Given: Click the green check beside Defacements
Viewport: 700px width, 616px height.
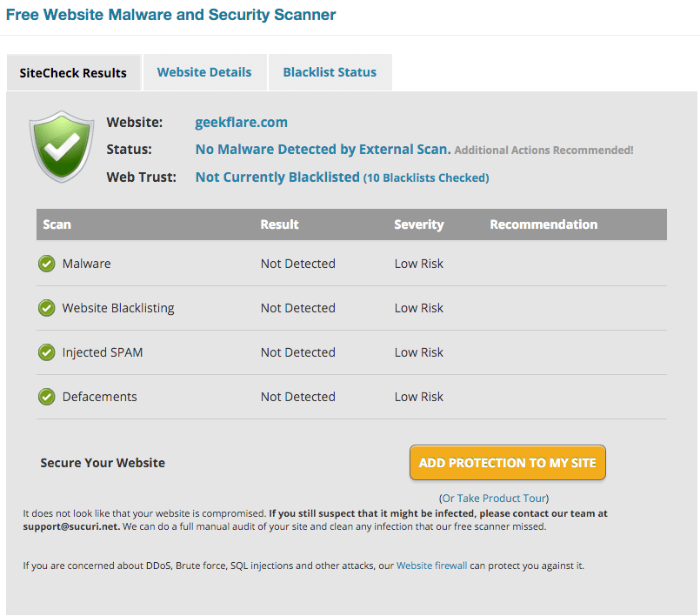Looking at the screenshot, I should 47,397.
